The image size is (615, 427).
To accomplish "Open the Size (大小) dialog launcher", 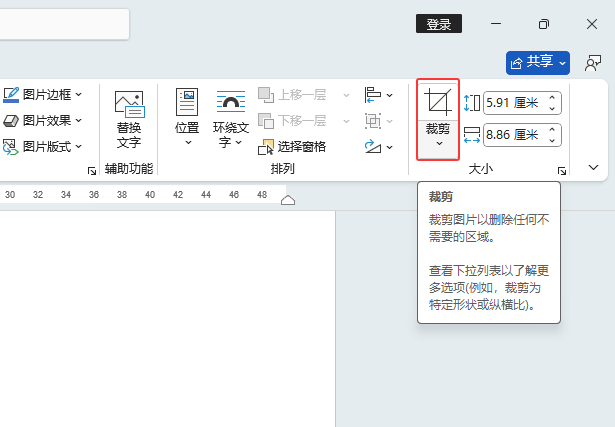I will (x=562, y=171).
